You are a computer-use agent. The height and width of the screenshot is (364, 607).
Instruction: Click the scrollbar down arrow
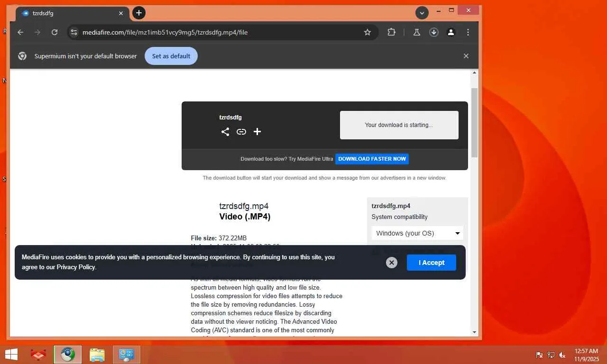click(475, 332)
